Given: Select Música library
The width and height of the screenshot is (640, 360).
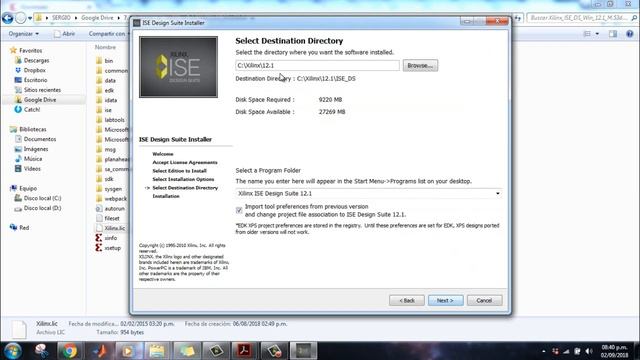Looking at the screenshot, I should [33, 159].
